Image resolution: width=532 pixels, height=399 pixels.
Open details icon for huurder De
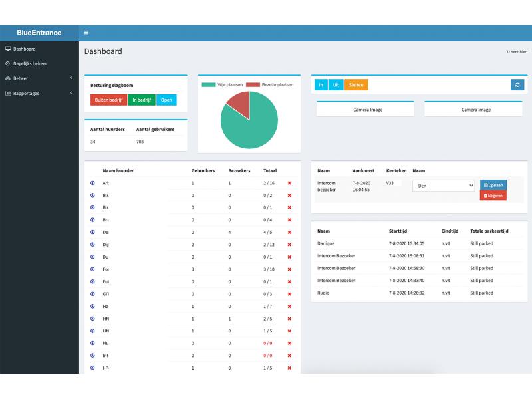point(92,232)
